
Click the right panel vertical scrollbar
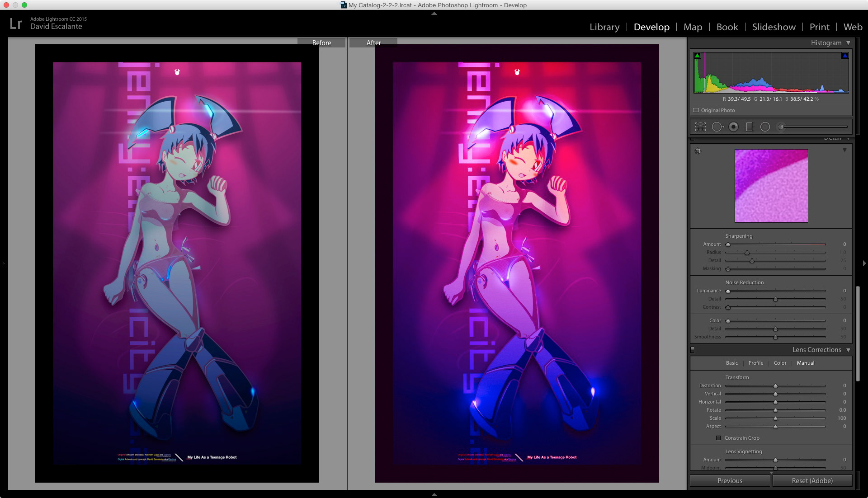tap(858, 334)
